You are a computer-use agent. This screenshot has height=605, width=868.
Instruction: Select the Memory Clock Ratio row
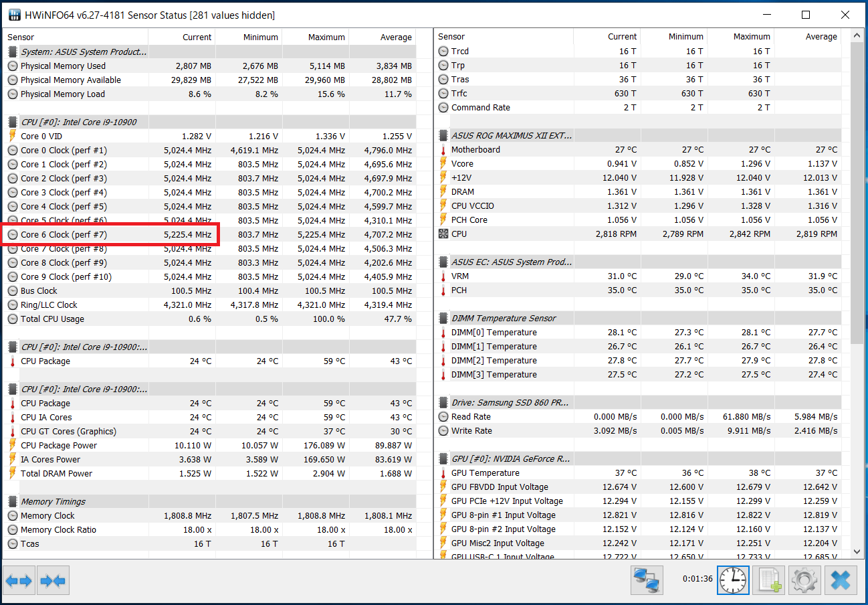(210, 529)
